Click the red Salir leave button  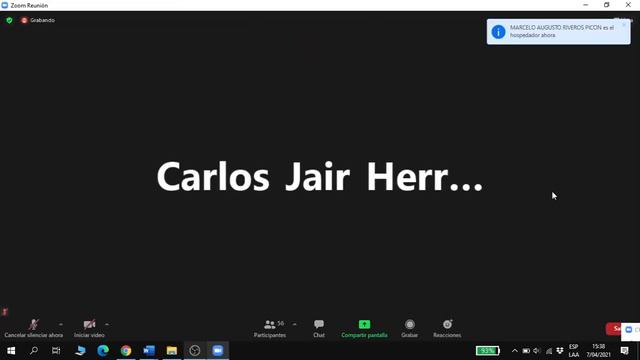pos(614,329)
